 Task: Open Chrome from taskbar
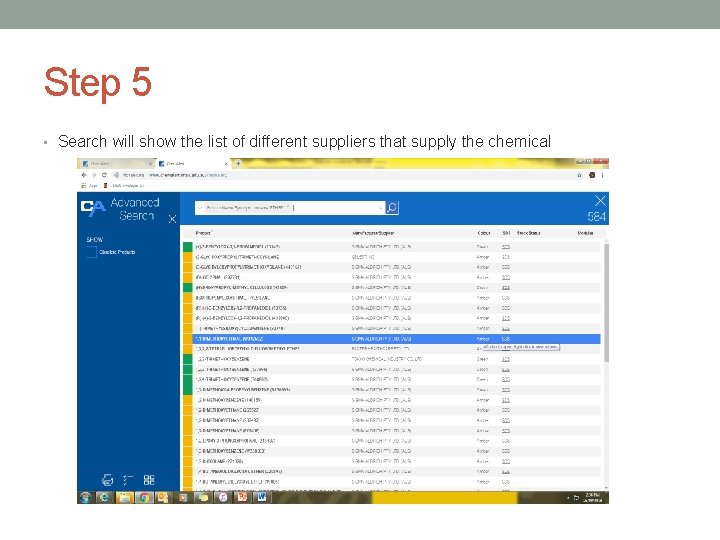144,497
